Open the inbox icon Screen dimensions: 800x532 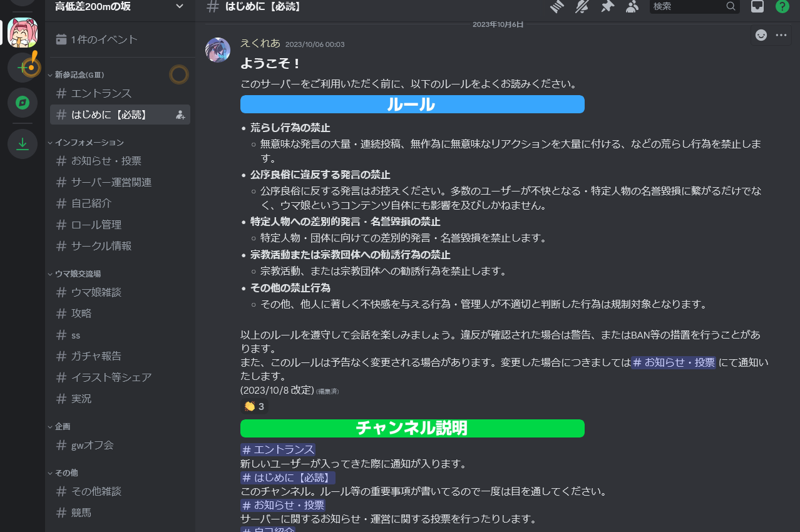757,7
